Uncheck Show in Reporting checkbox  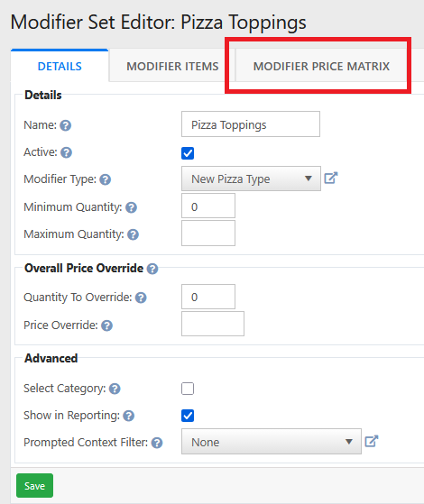[x=188, y=416]
